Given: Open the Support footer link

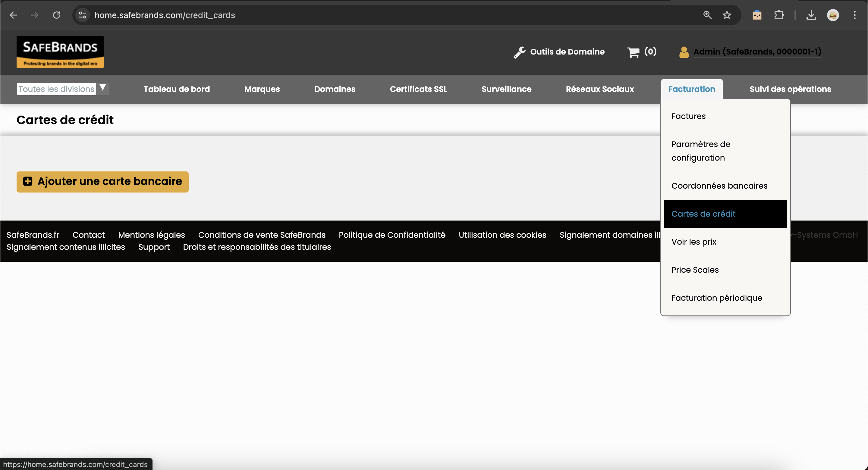Looking at the screenshot, I should point(154,247).
